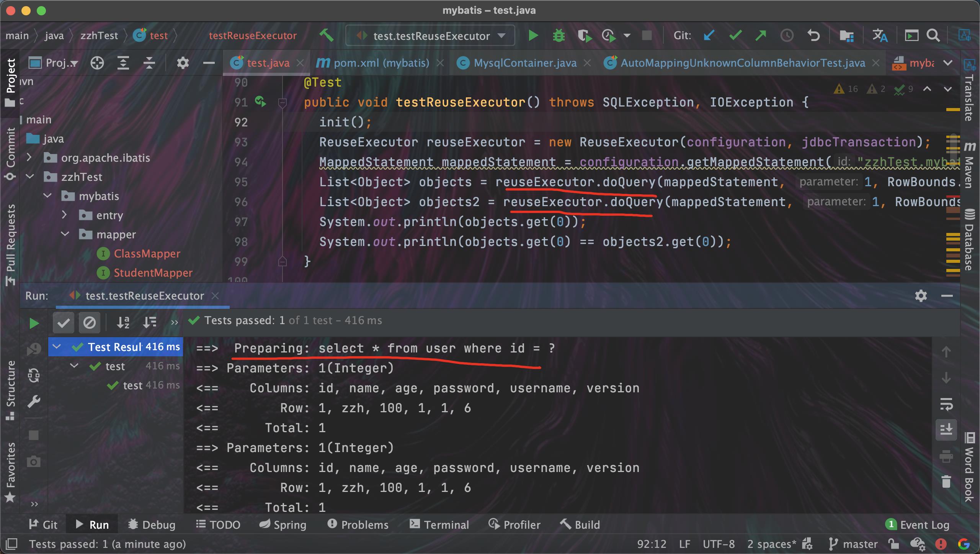The width and height of the screenshot is (980, 554).
Task: Expand the org.apache.ibatis package
Action: click(x=29, y=157)
